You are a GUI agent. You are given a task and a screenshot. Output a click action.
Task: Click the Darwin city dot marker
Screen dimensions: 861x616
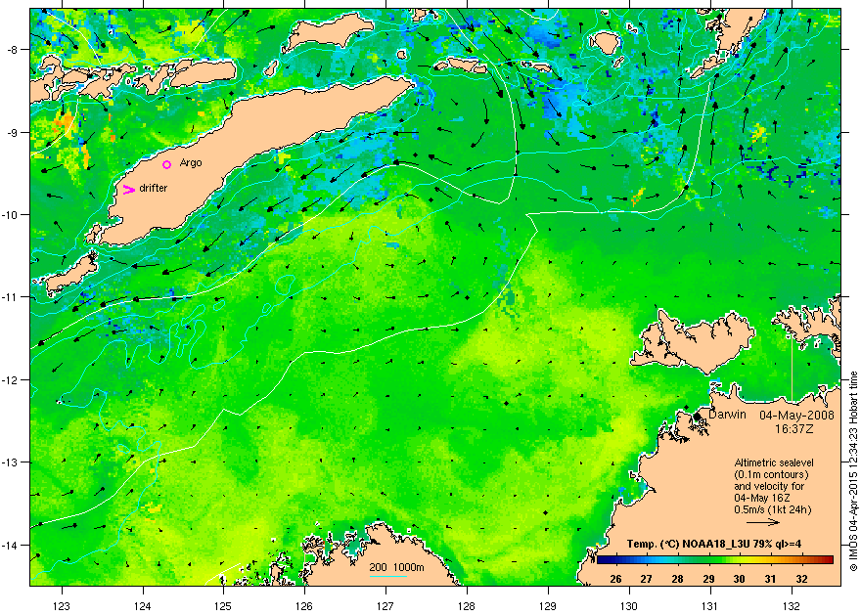pos(698,417)
